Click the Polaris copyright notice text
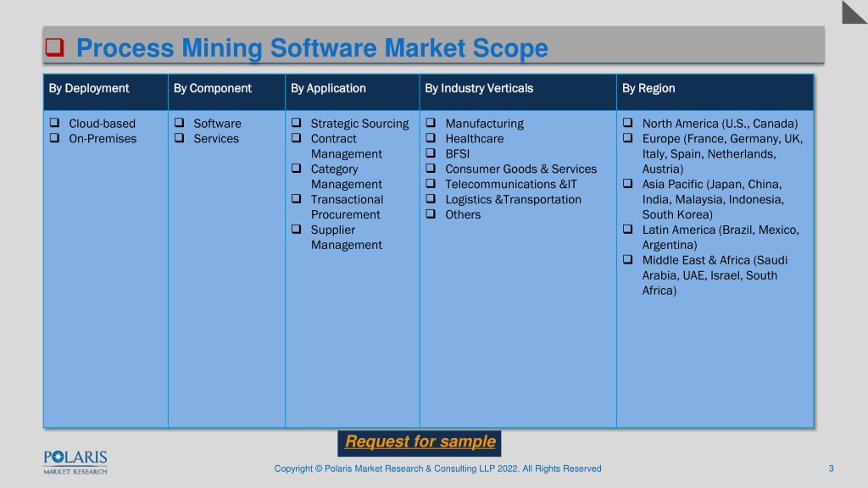This screenshot has width=868, height=488. click(x=438, y=469)
